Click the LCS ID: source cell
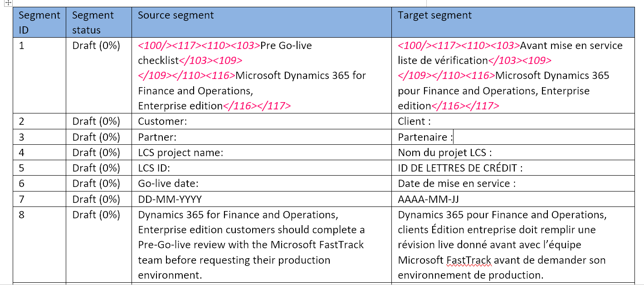This screenshot has width=644, height=285. click(x=154, y=168)
